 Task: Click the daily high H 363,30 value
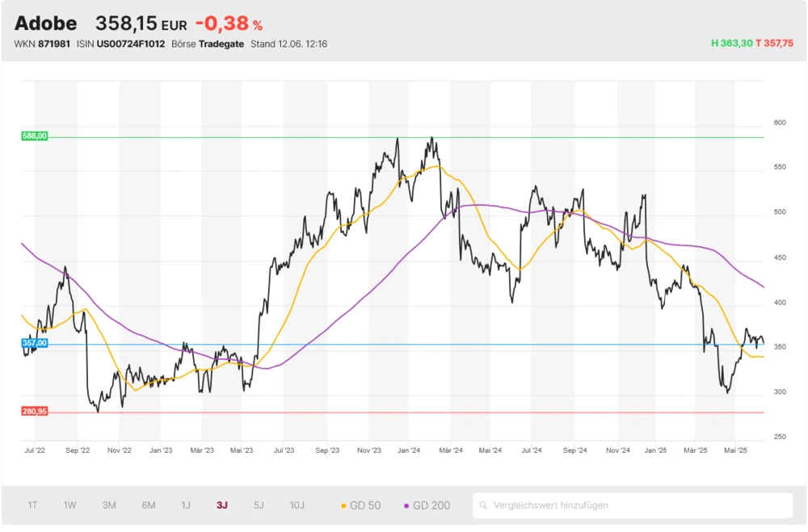click(x=731, y=44)
